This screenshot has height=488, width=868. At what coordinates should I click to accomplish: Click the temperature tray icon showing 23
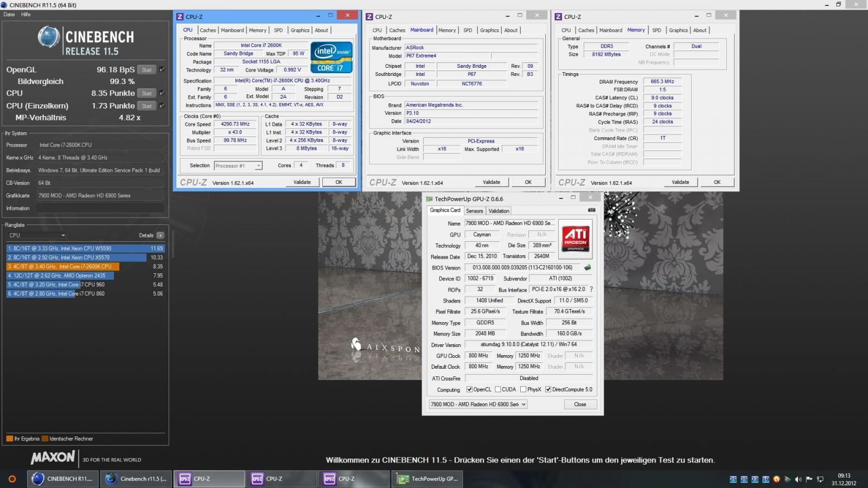coord(755,479)
